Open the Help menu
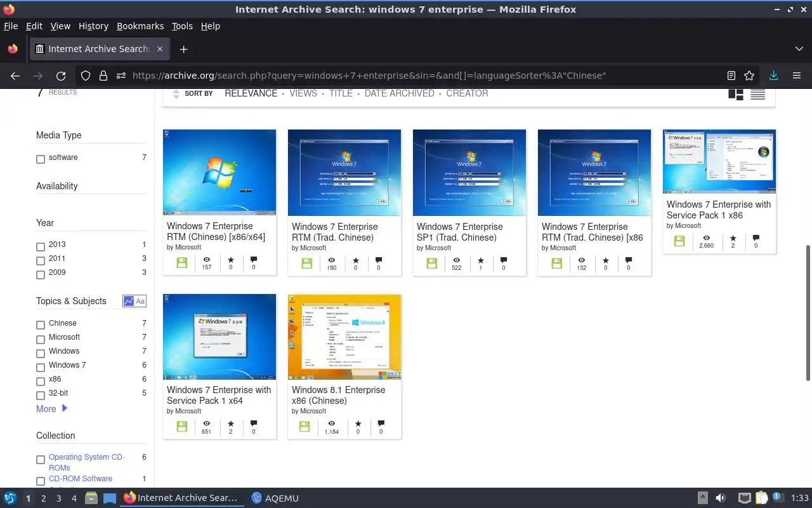 coord(210,26)
